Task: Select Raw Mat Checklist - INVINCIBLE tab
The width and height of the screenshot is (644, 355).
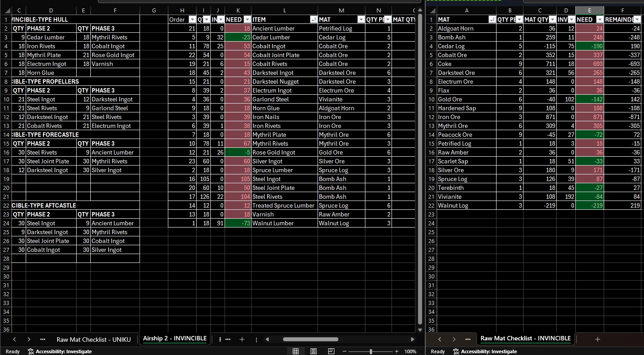Action: click(x=525, y=339)
